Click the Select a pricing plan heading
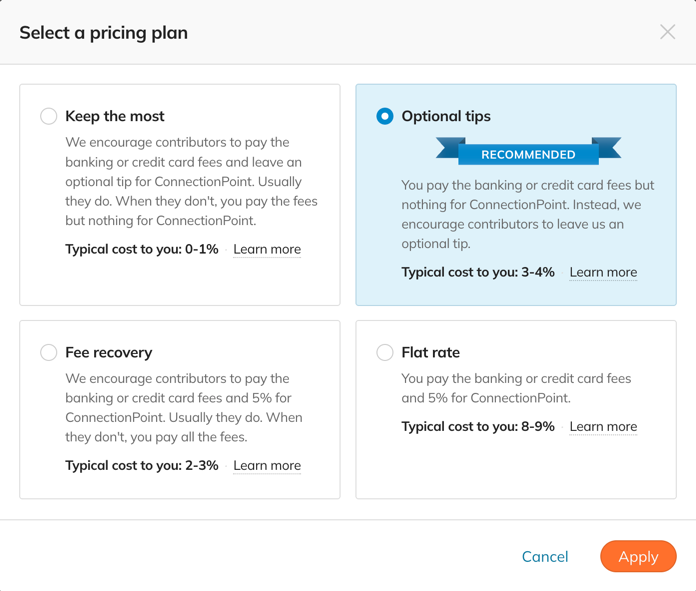Screen dimensions: 696x591 (103, 33)
